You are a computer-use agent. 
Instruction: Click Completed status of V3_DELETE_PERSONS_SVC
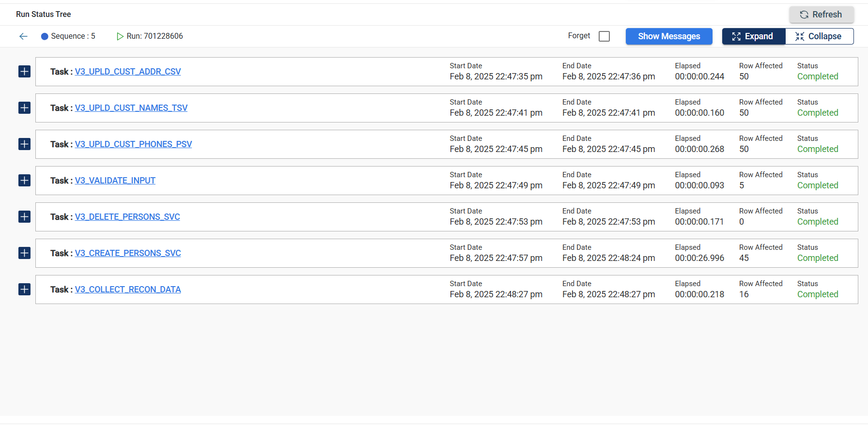(x=817, y=222)
